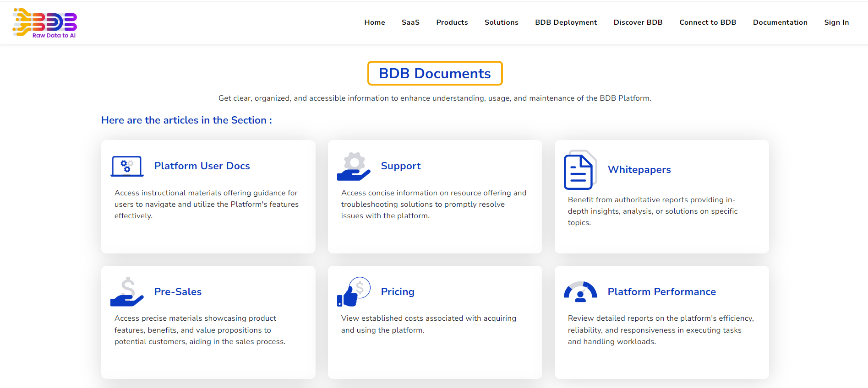Click the Sign In link

(x=836, y=22)
